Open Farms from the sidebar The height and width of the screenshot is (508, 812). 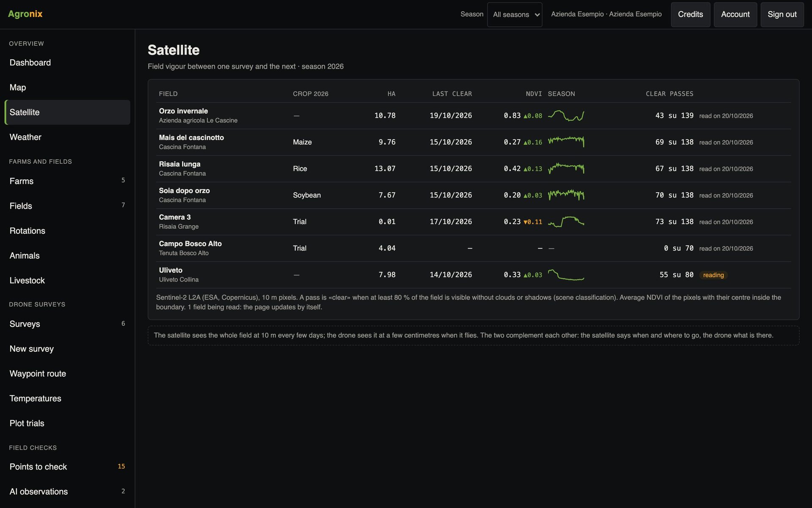(x=67, y=181)
